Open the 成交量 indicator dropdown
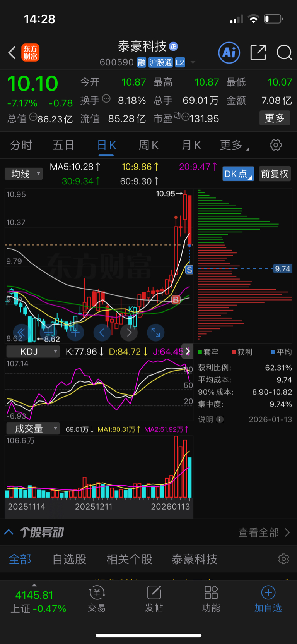The width and height of the screenshot is (297, 644). click(x=33, y=429)
